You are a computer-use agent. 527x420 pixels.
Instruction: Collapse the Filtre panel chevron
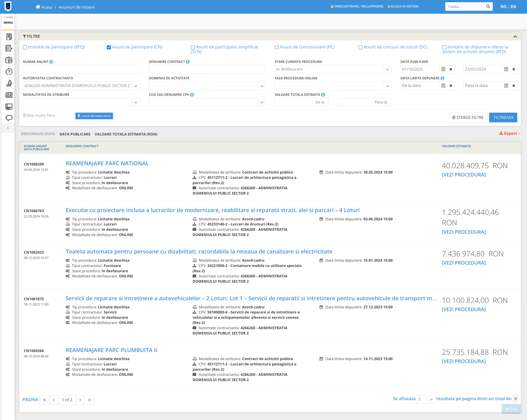515,36
